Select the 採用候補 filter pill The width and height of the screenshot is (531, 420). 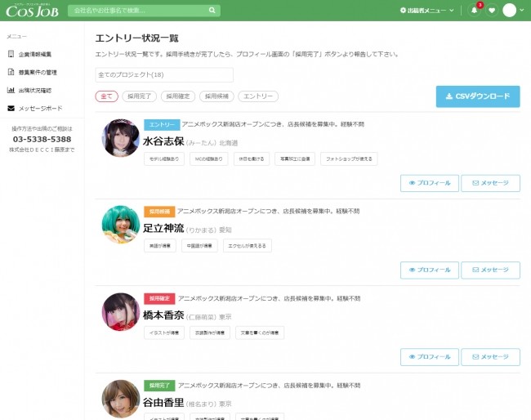[218, 96]
